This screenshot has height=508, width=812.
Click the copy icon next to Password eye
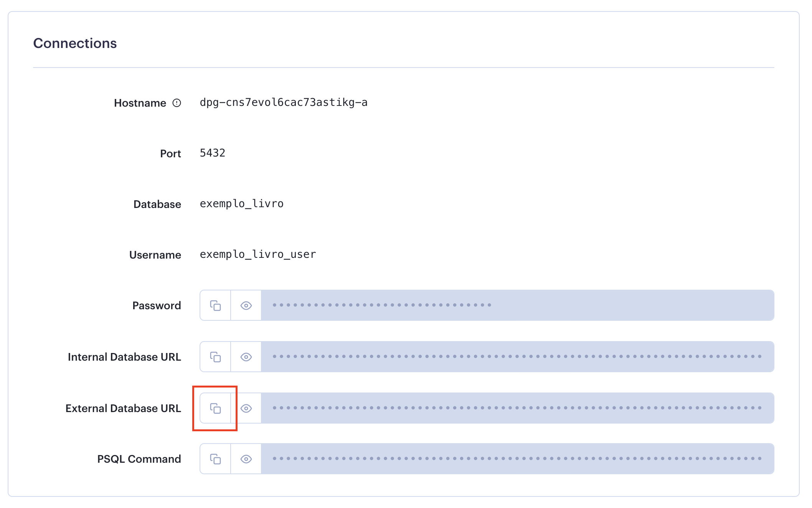coord(215,305)
